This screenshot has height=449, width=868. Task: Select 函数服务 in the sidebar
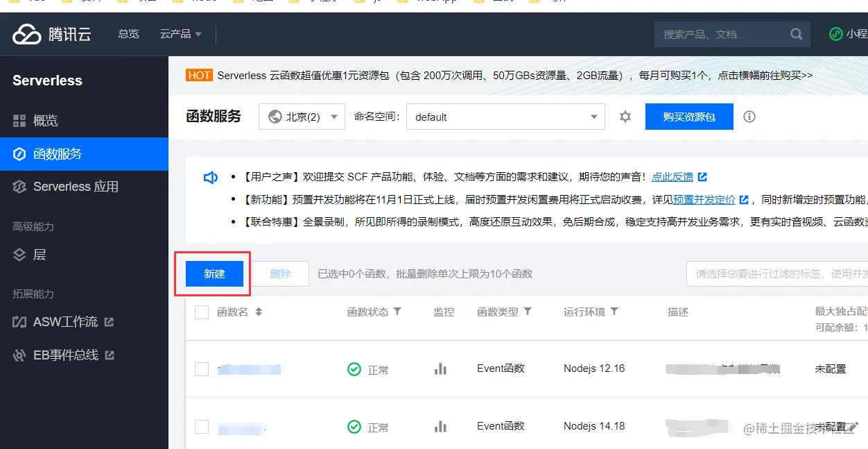tap(84, 154)
